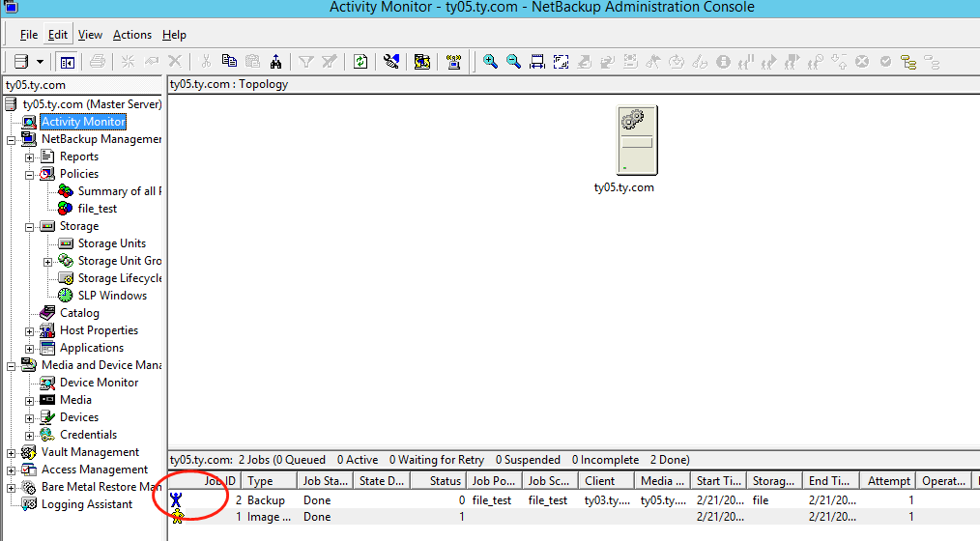Click the Logging Assistant icon
The width and height of the screenshot is (980, 541).
point(29,503)
